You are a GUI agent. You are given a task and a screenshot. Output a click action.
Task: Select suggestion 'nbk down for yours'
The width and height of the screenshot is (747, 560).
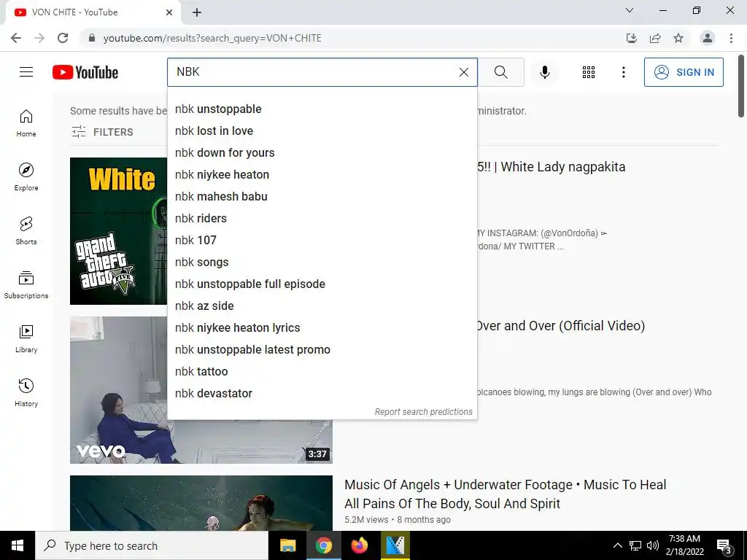(x=322, y=153)
